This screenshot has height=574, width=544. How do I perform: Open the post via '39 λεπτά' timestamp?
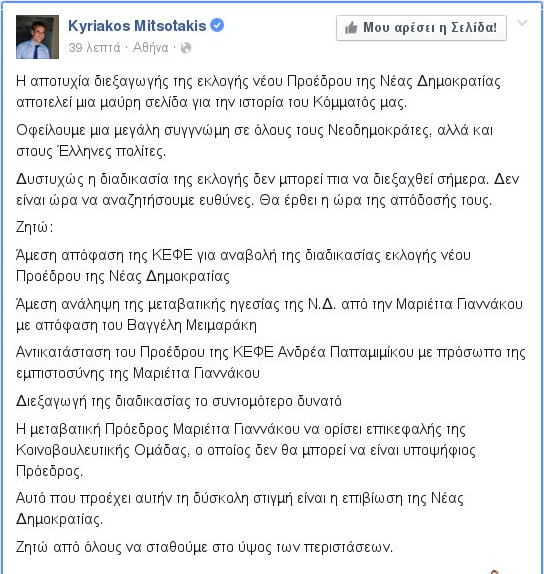click(x=94, y=48)
